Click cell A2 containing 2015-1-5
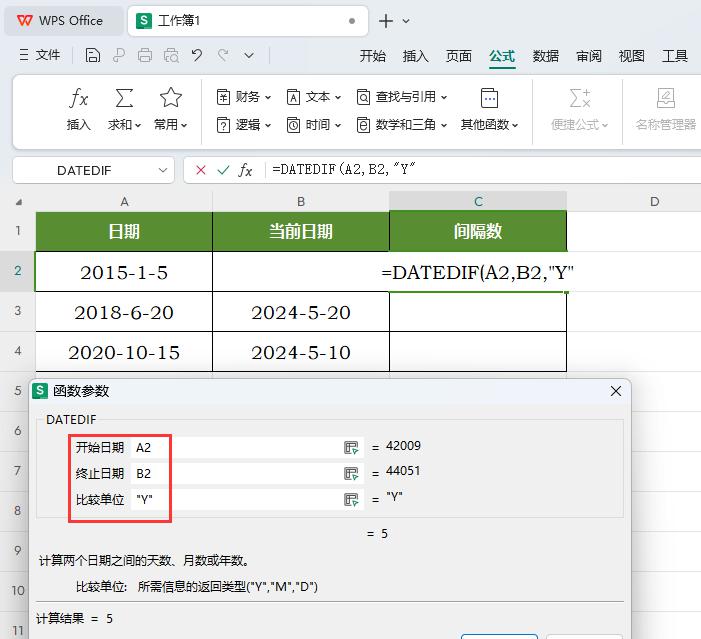 [x=124, y=272]
